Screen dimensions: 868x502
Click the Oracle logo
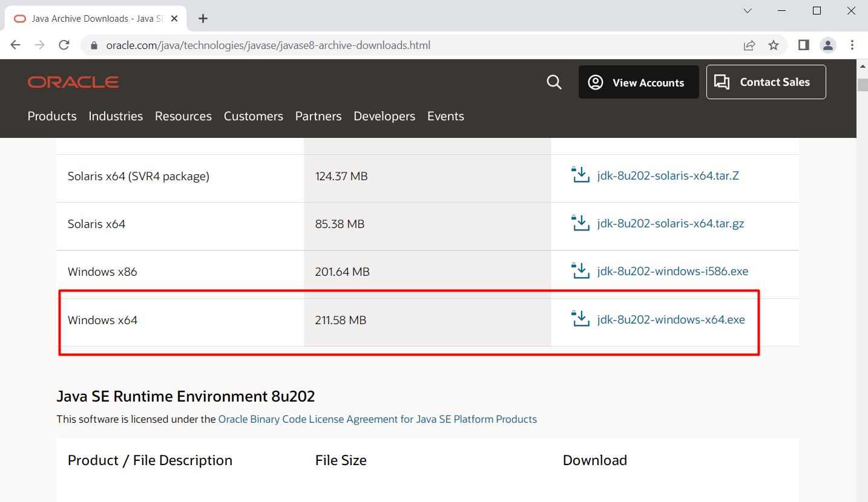73,82
